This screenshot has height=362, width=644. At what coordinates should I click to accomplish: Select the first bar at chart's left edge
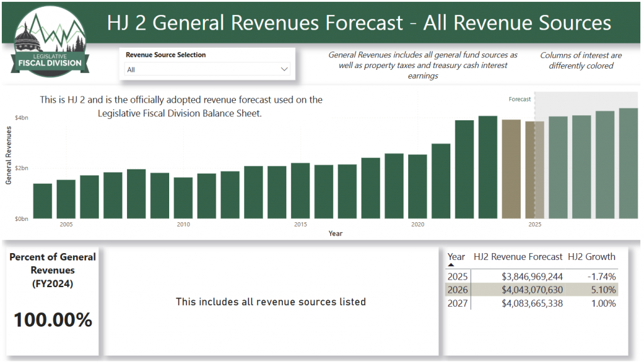tap(43, 201)
